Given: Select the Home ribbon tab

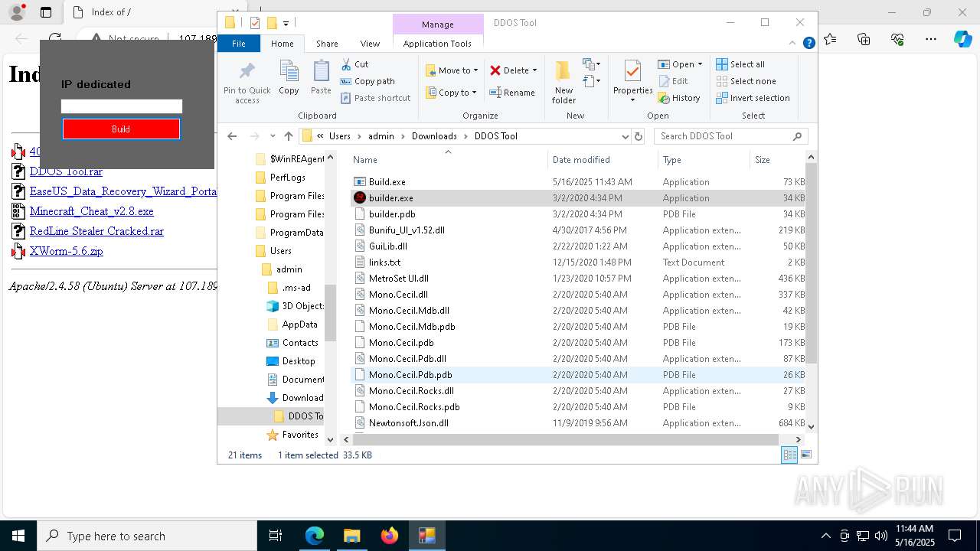Looking at the screenshot, I should (x=283, y=44).
